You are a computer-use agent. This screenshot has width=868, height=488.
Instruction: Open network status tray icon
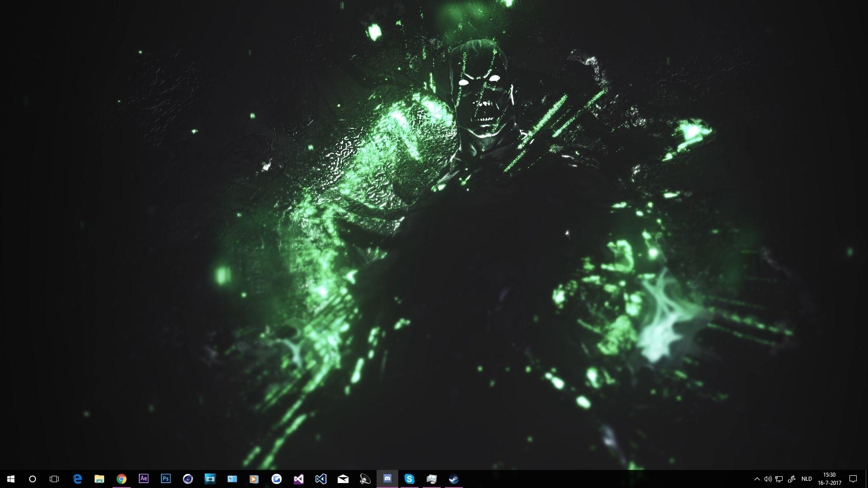[x=779, y=479]
